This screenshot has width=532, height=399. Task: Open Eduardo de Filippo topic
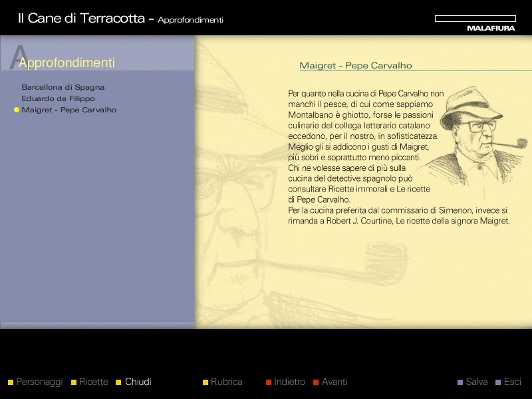pyautogui.click(x=58, y=98)
